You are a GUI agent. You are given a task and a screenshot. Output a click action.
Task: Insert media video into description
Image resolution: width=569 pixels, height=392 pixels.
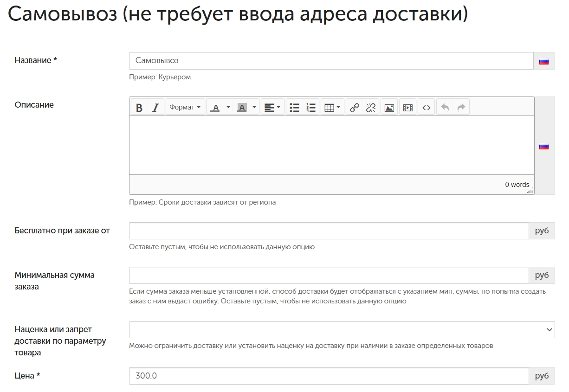(x=408, y=107)
